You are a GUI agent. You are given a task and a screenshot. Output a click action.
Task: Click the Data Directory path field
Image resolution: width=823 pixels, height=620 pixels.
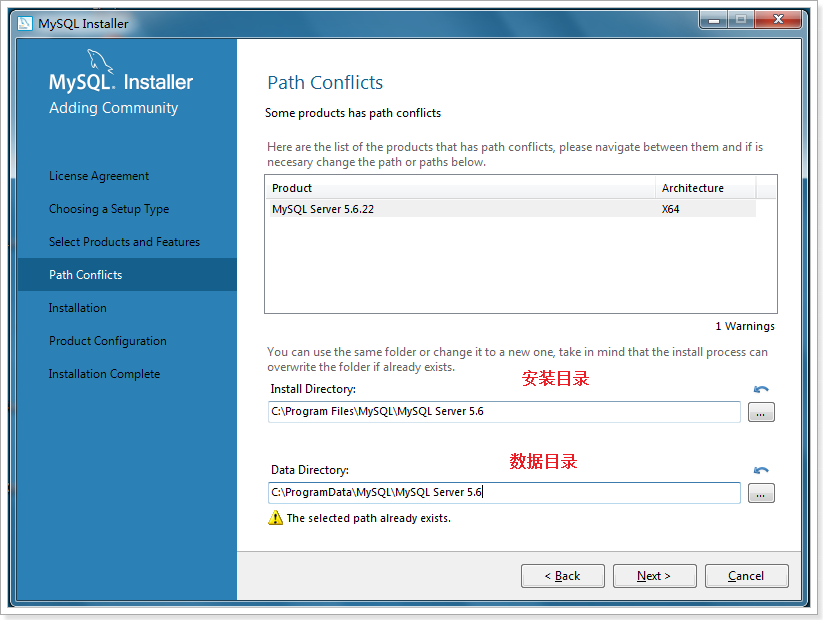point(504,492)
